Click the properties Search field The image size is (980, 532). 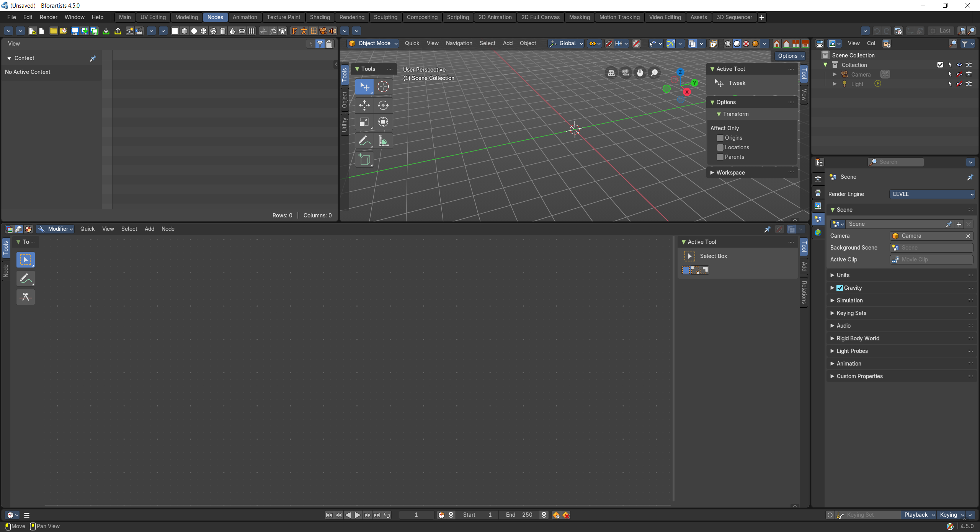point(896,162)
